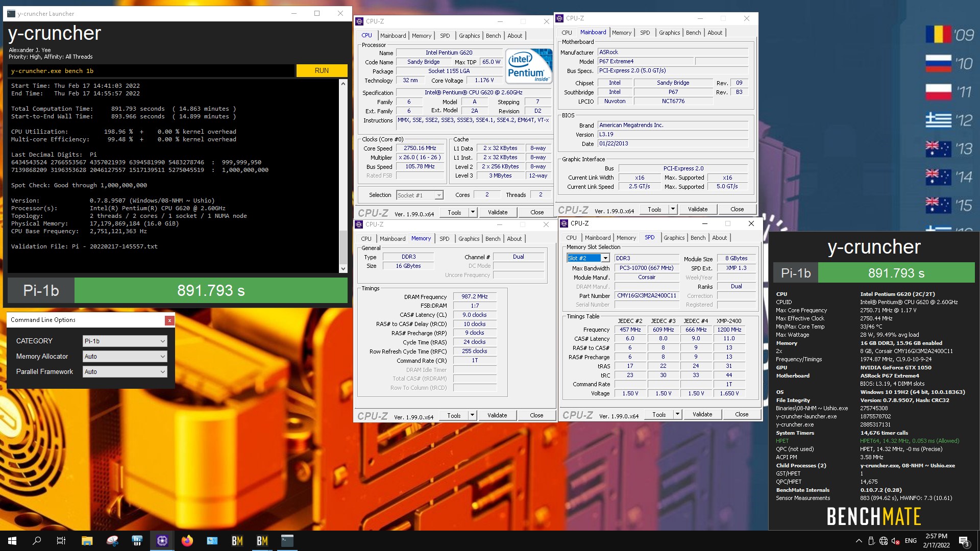Open About tab in CPU-Z Mainboard window
980x551 pixels.
pos(715,33)
